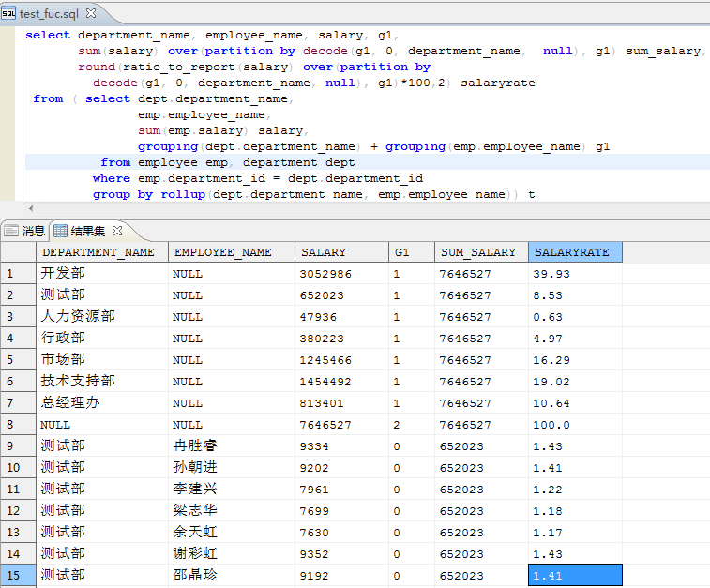
Task: Select the test_fuc.sql tab label
Action: pyautogui.click(x=51, y=14)
